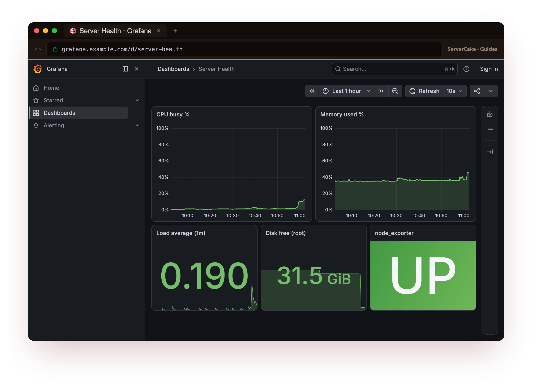Screen dimensions: 541x392
Task: Click the Grafana logo icon
Action: (x=38, y=69)
